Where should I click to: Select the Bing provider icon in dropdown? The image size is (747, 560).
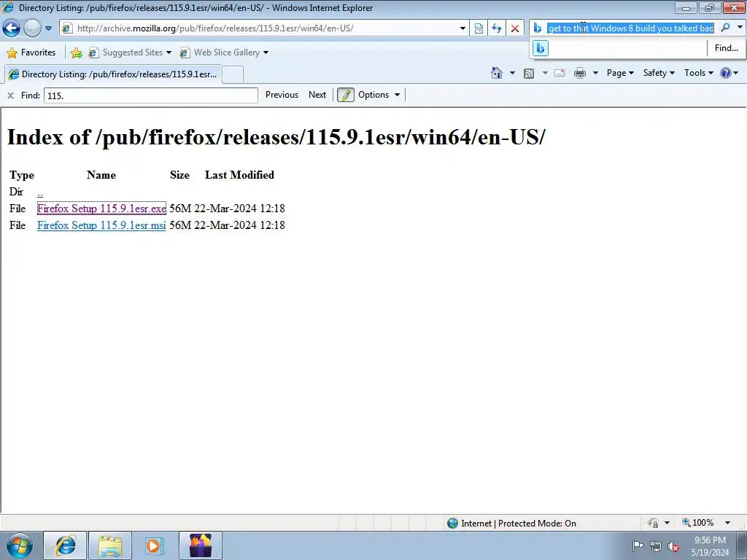[541, 48]
